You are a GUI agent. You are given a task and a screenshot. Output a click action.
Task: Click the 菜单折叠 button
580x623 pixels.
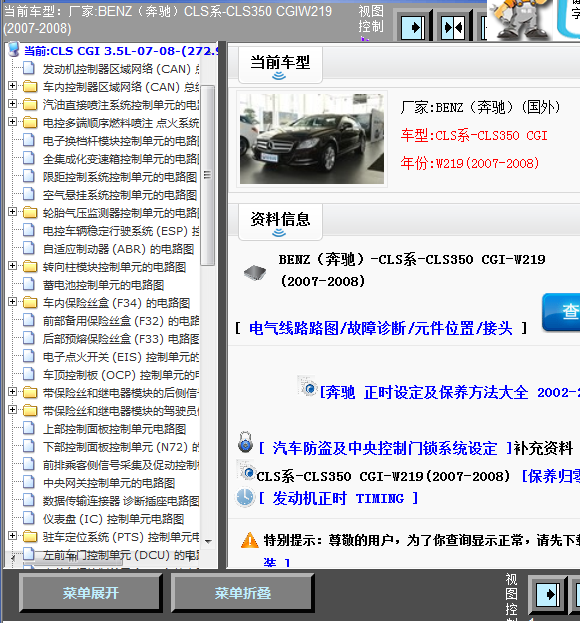click(x=242, y=593)
